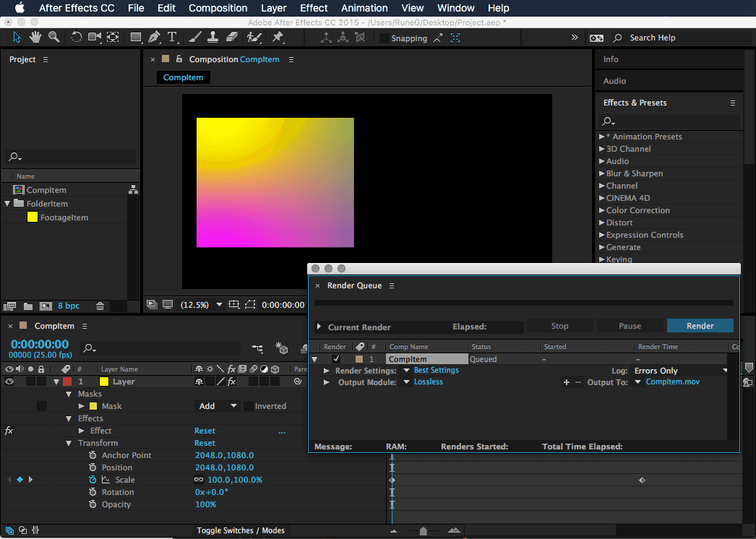Open the Best Settings render settings link
The image size is (756, 539).
point(436,370)
